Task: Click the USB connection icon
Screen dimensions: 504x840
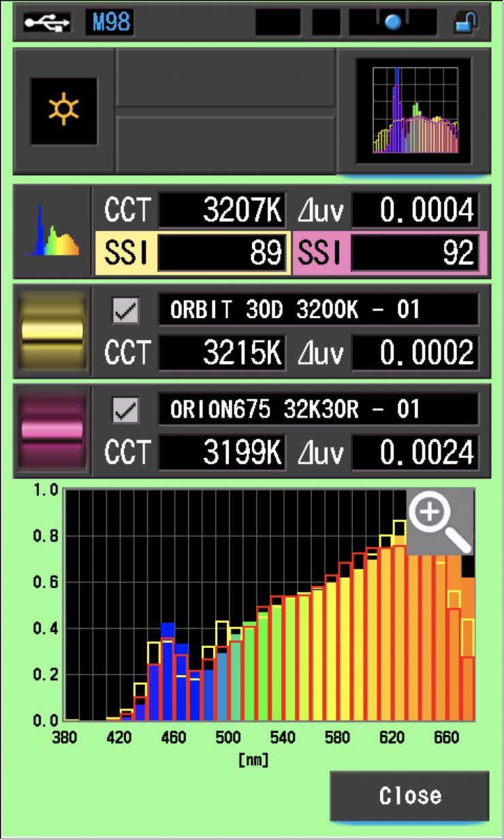Action: [x=46, y=22]
